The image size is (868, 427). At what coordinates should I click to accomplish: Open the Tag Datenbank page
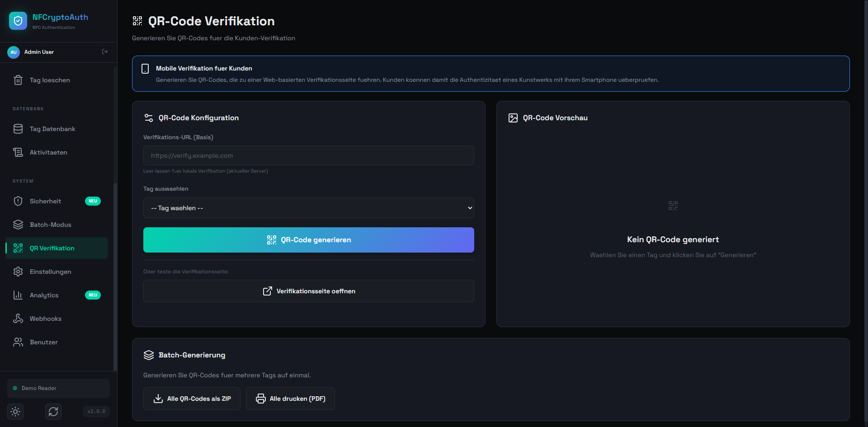[x=52, y=129]
